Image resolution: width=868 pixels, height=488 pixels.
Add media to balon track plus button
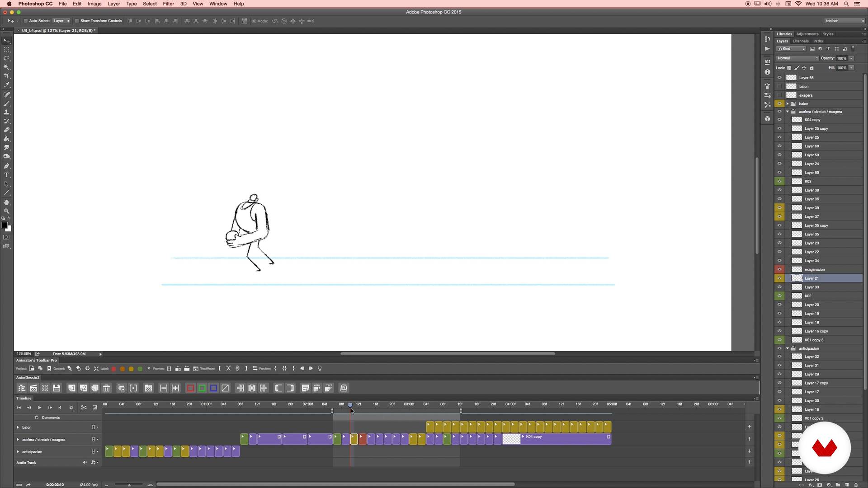pos(750,427)
